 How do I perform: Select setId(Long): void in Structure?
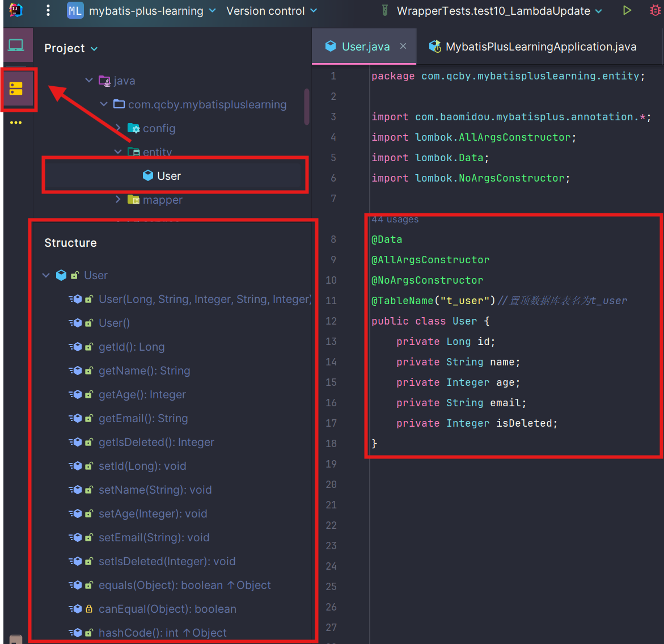(x=142, y=466)
